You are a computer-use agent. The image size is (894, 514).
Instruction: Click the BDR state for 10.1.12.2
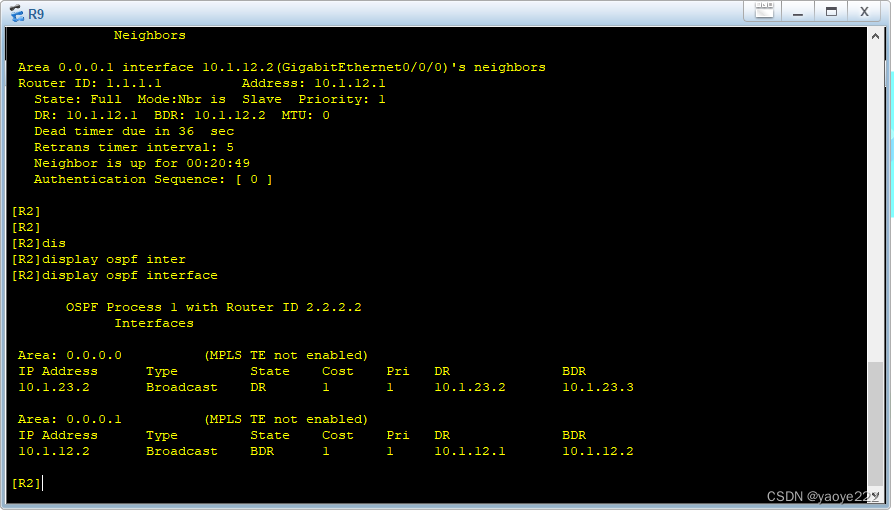click(x=262, y=451)
